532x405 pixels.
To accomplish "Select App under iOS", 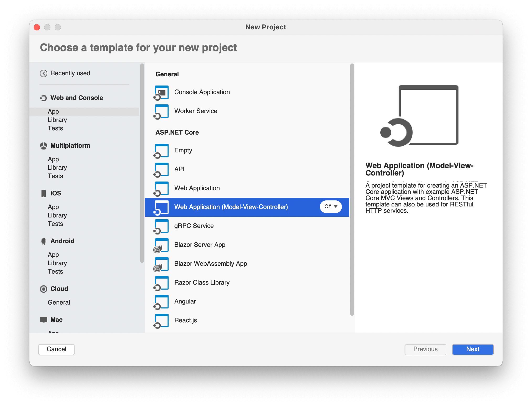I will [53, 207].
